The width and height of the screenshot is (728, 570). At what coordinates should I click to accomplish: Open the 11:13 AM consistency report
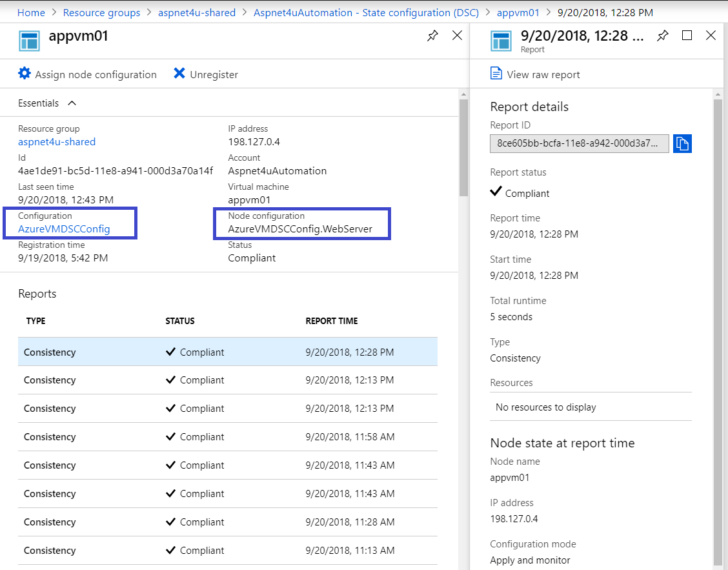point(227,551)
